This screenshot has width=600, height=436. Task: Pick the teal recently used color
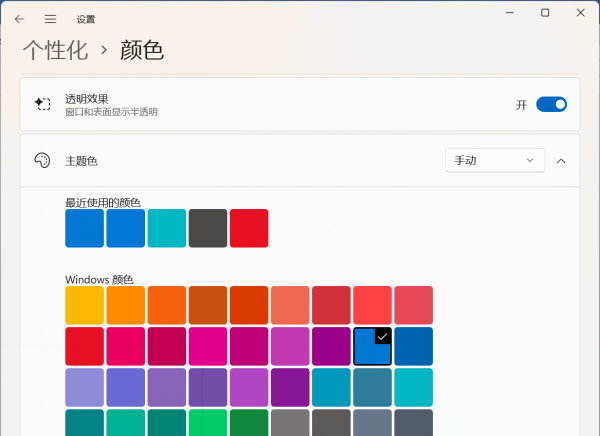(x=167, y=228)
